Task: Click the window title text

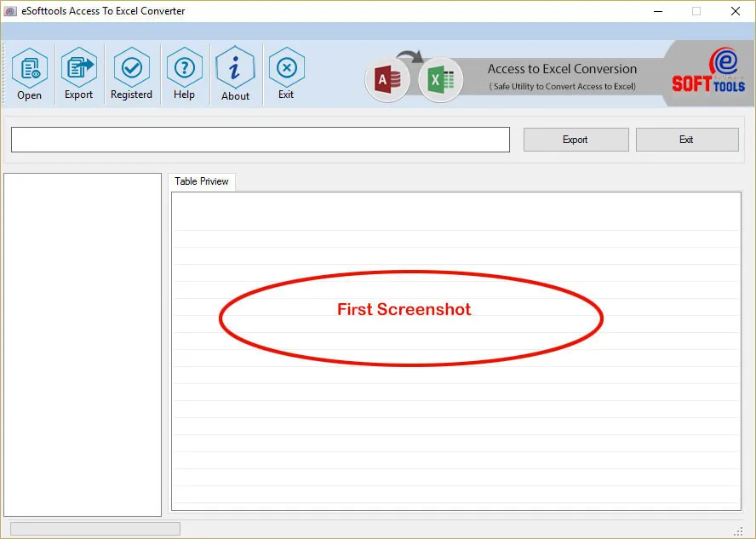Action: (x=103, y=11)
